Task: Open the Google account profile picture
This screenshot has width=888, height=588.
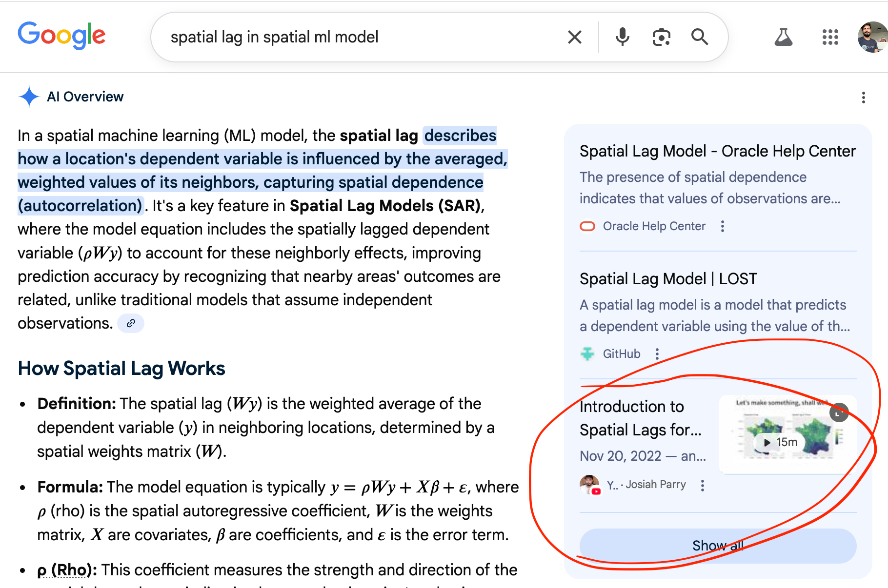Action: 872,37
